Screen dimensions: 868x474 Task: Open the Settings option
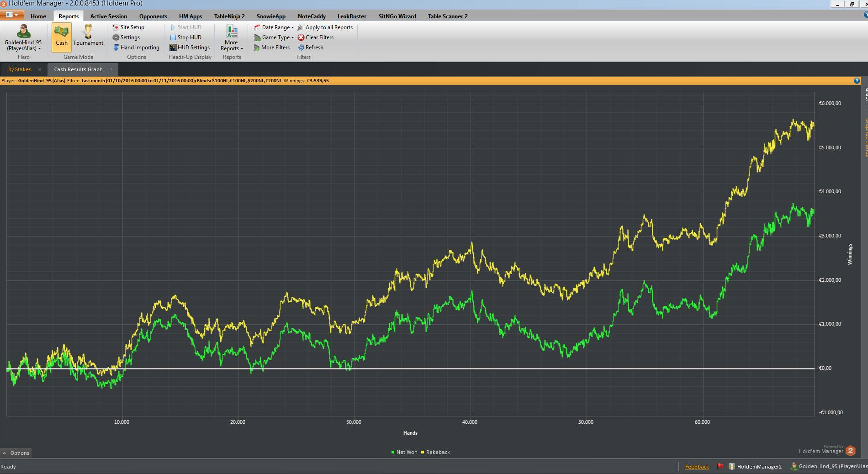[x=126, y=37]
